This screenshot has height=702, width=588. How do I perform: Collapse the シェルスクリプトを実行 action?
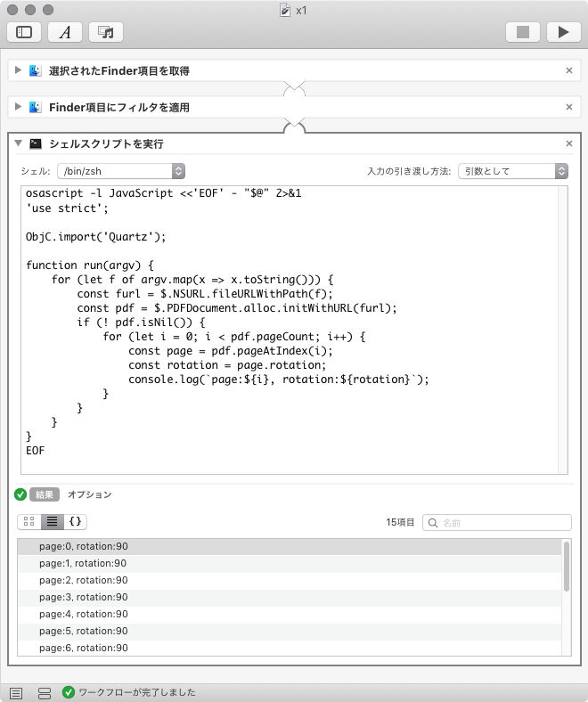coord(18,143)
